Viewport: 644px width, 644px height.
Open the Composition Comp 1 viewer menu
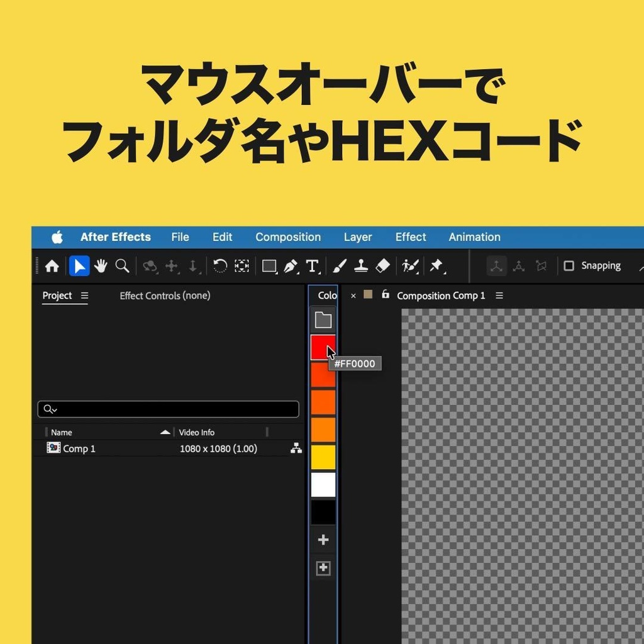click(x=498, y=295)
